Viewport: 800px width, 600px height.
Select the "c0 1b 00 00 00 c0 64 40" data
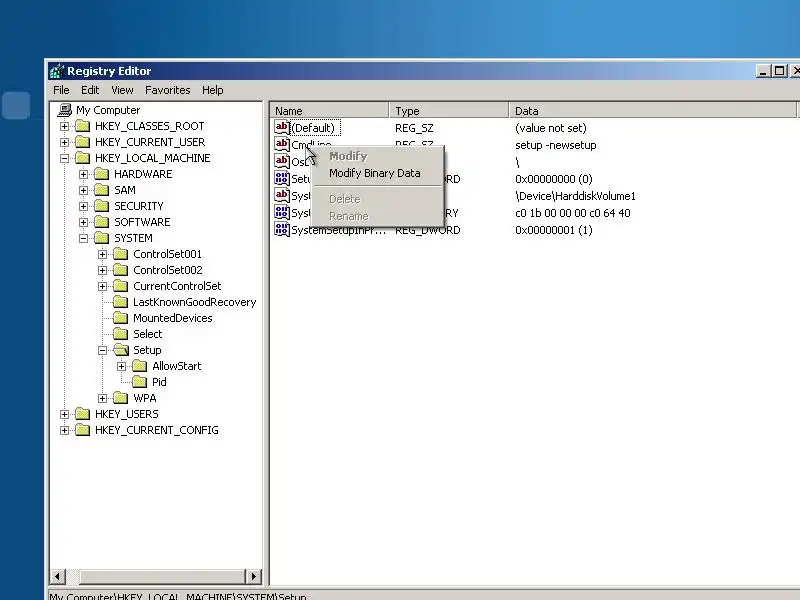coord(572,213)
